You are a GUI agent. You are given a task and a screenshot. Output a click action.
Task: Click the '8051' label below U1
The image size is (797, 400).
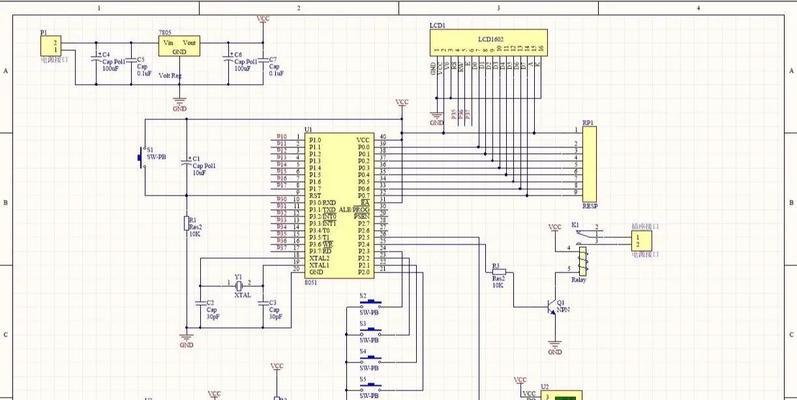[311, 283]
